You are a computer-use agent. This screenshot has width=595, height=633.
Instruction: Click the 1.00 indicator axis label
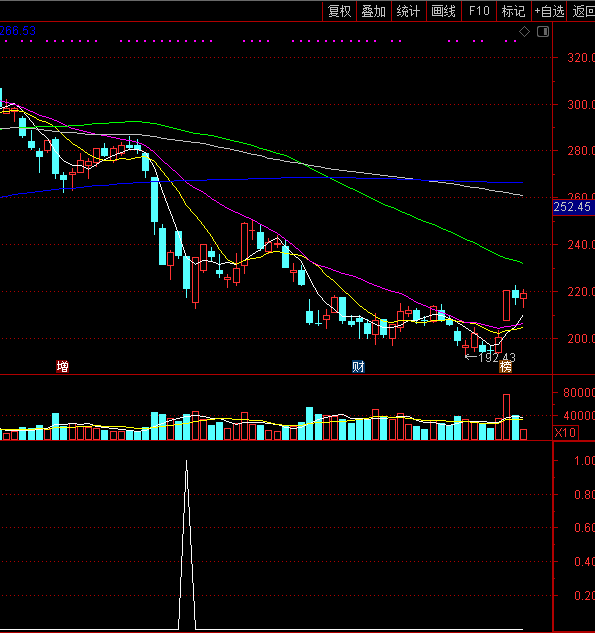click(584, 461)
